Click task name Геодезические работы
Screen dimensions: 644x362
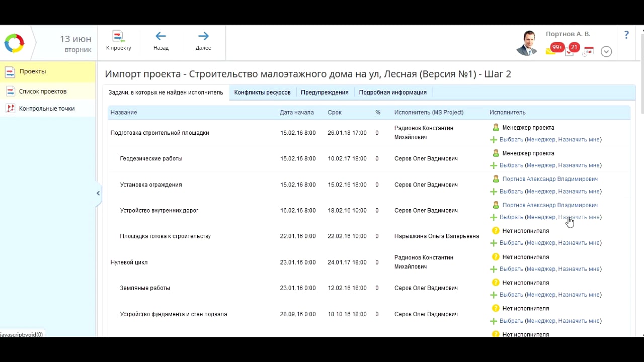coord(151,158)
